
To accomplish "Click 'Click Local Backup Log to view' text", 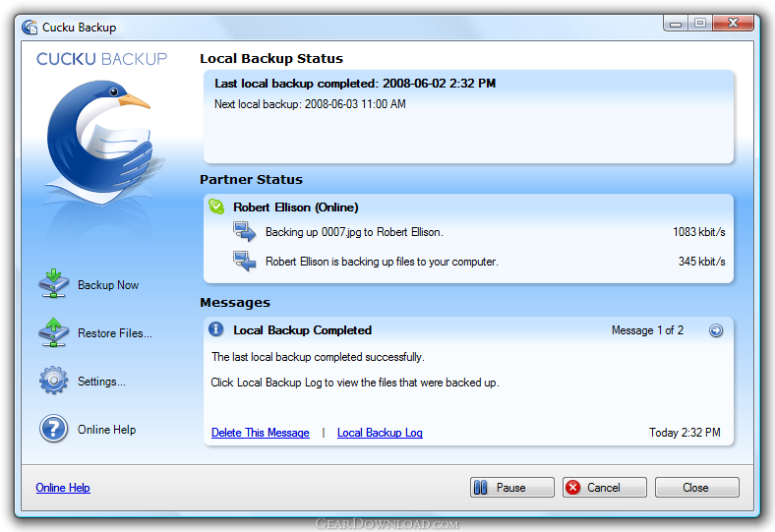I will [355, 383].
